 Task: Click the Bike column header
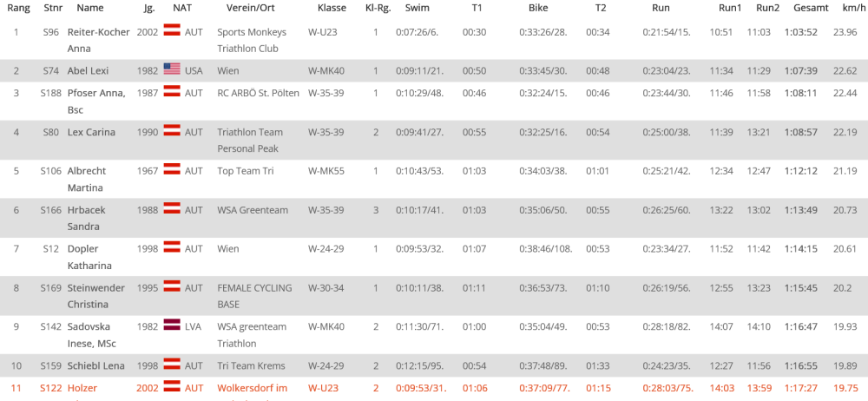click(538, 8)
